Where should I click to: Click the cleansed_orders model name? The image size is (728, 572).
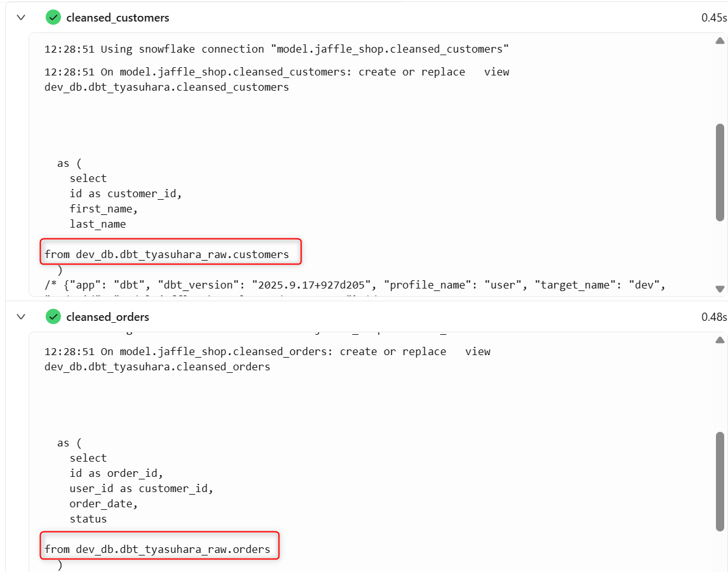[108, 317]
